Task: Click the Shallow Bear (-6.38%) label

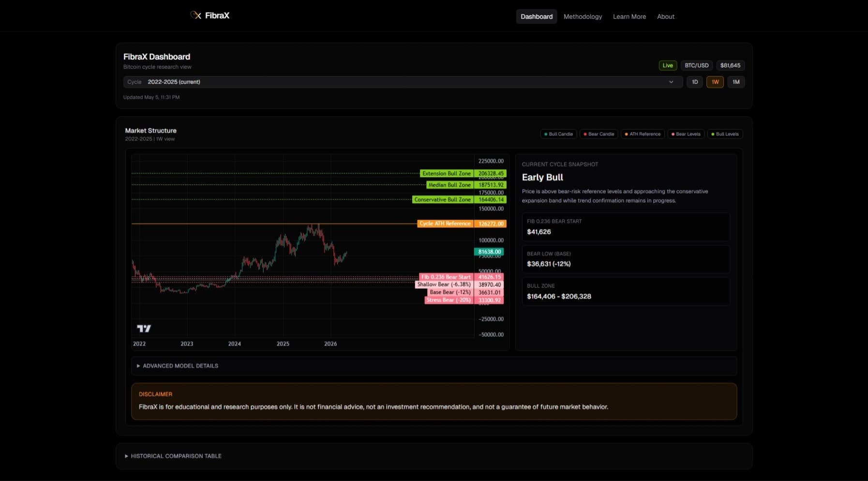Action: (x=444, y=285)
